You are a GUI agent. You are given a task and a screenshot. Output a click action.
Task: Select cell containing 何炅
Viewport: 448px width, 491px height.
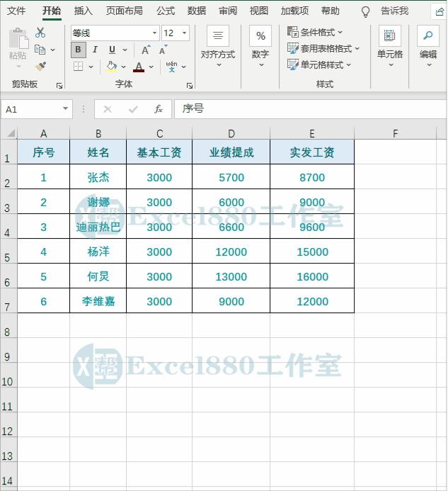pos(98,276)
